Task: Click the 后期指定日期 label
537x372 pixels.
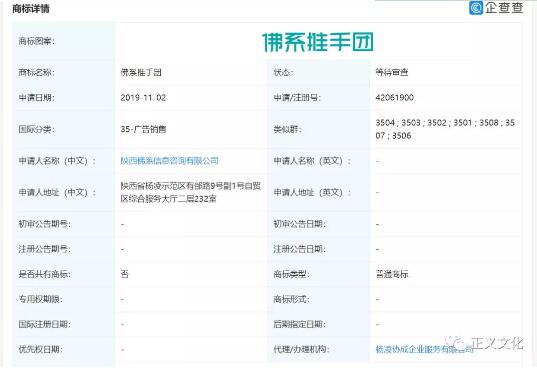Action: [x=299, y=324]
